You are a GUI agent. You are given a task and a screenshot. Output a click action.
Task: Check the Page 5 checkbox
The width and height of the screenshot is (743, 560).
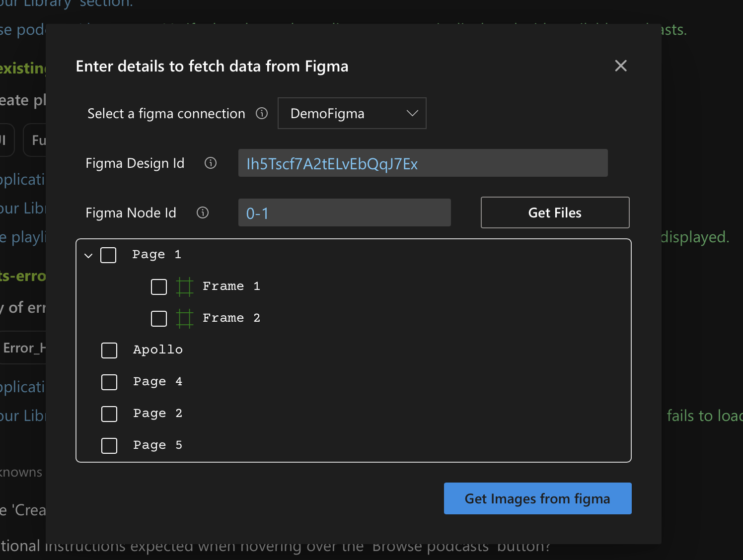[x=109, y=446]
